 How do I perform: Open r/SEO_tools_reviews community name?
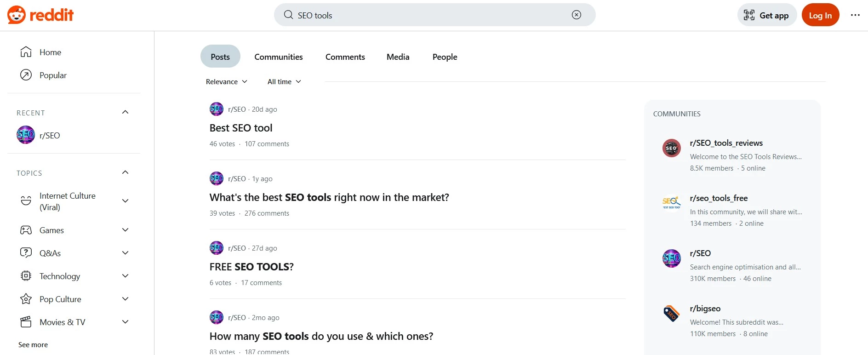point(726,143)
